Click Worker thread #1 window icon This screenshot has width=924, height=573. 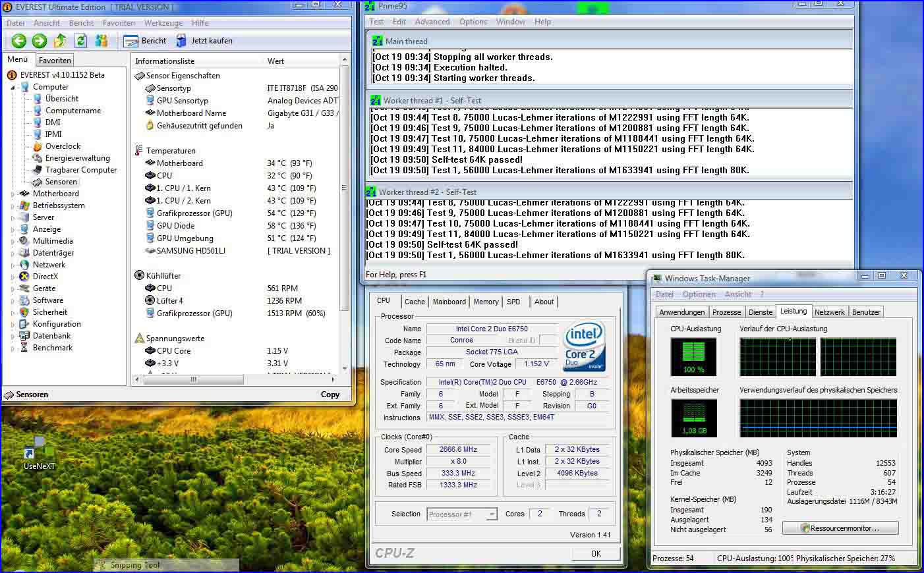375,101
